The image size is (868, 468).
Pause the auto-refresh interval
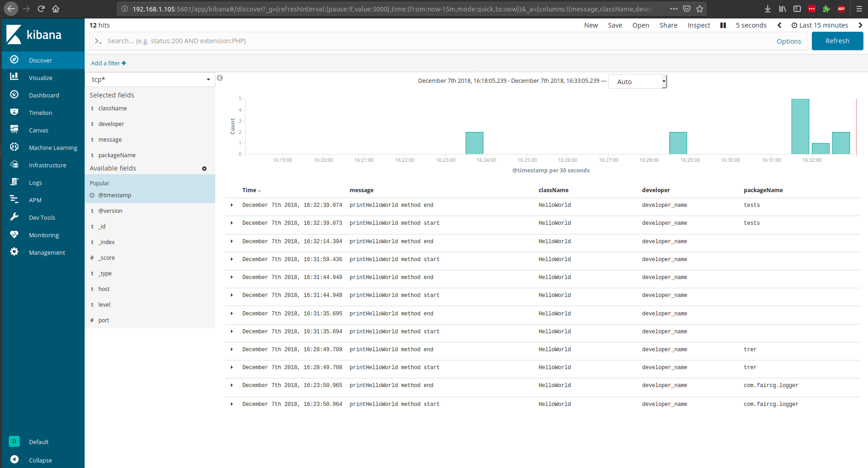point(723,25)
